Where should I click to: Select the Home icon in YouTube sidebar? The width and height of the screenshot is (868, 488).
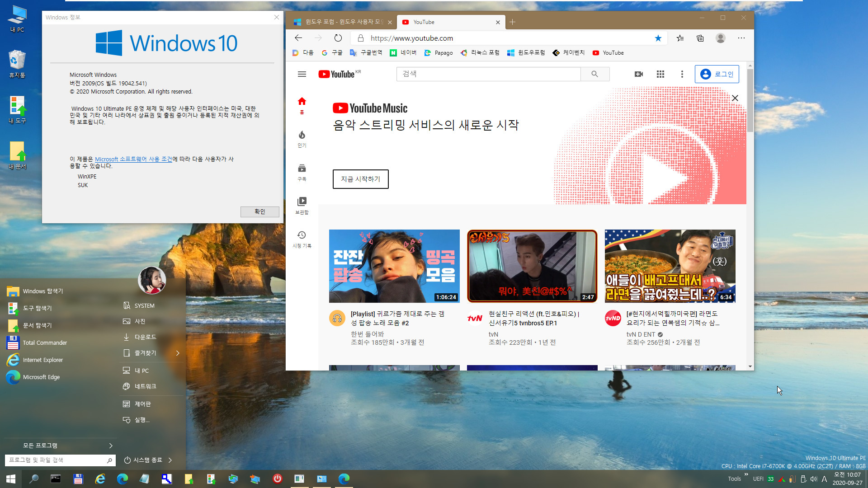point(302,106)
